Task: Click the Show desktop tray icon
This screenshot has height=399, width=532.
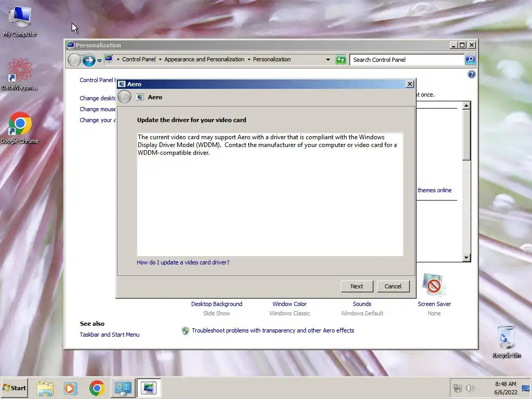Action: coord(526,388)
